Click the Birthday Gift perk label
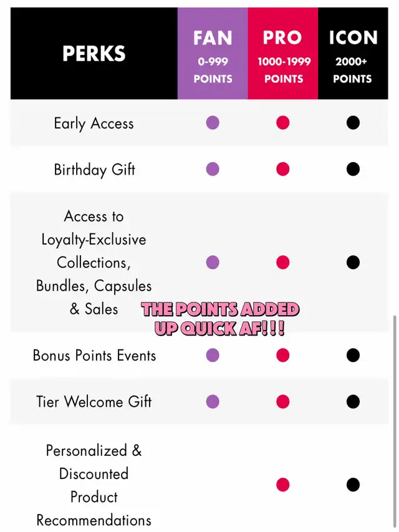This screenshot has height=532, width=399. 94,169
